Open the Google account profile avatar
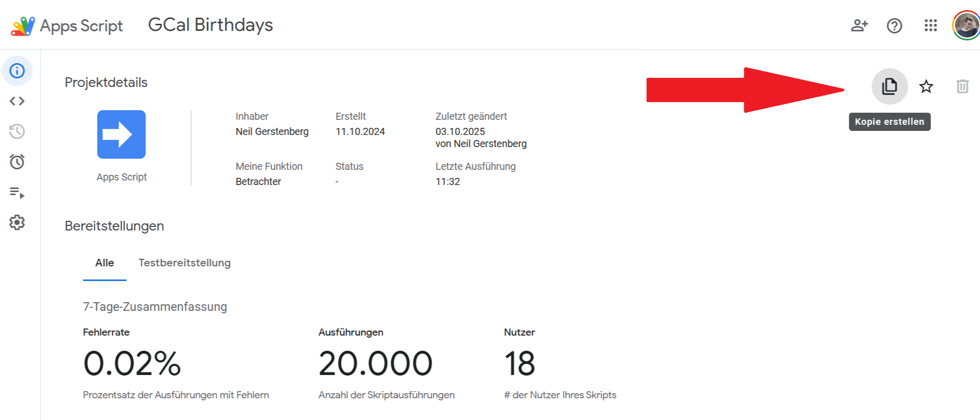The width and height of the screenshot is (980, 420). point(966,25)
